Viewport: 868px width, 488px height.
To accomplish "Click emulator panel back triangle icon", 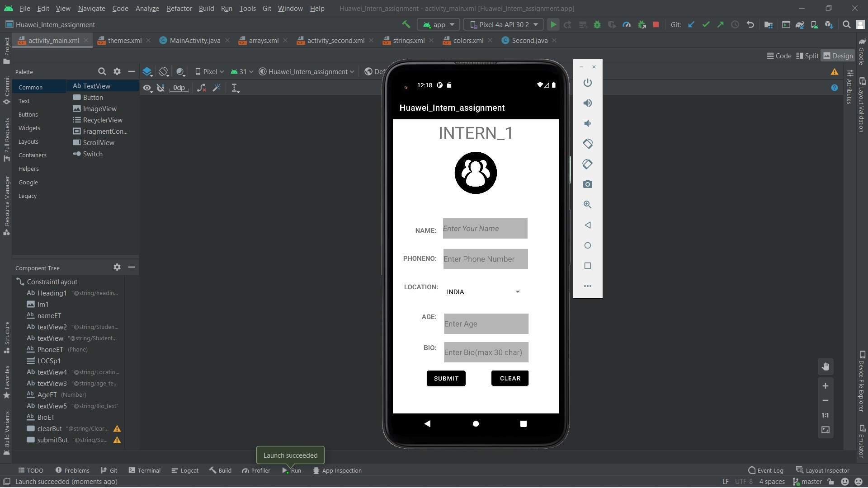I will [587, 225].
